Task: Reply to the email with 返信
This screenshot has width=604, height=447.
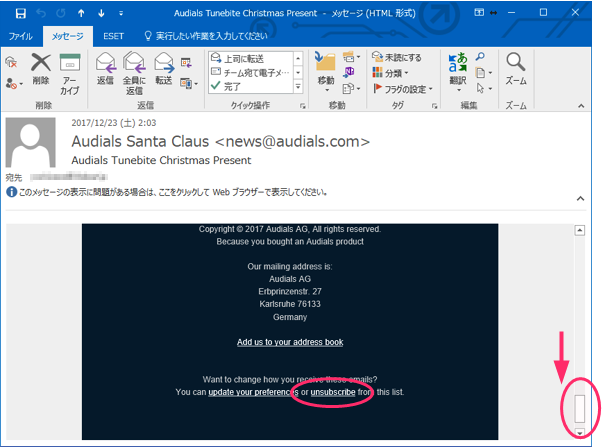Action: coord(105,69)
